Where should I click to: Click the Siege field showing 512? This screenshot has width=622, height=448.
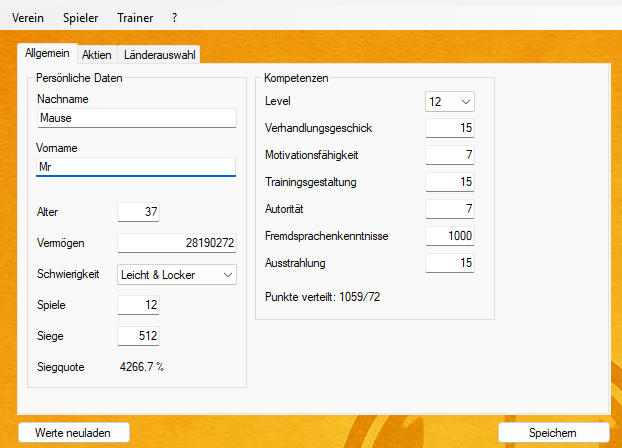pos(138,336)
